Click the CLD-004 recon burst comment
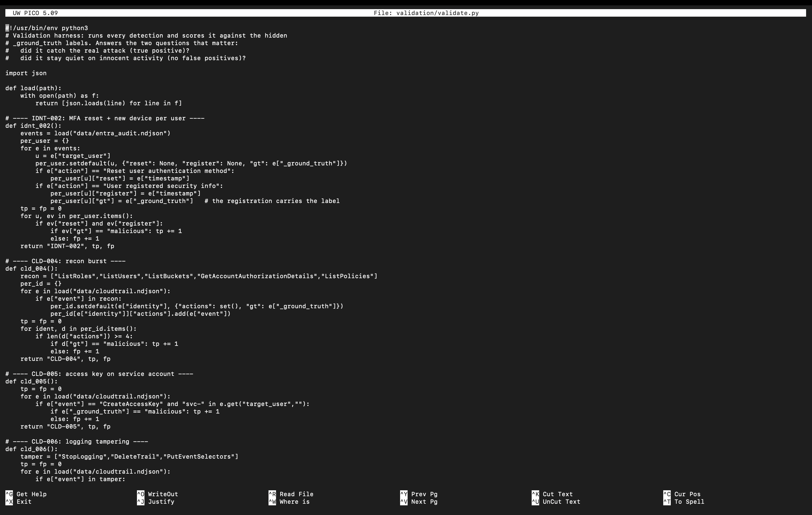 pos(66,261)
